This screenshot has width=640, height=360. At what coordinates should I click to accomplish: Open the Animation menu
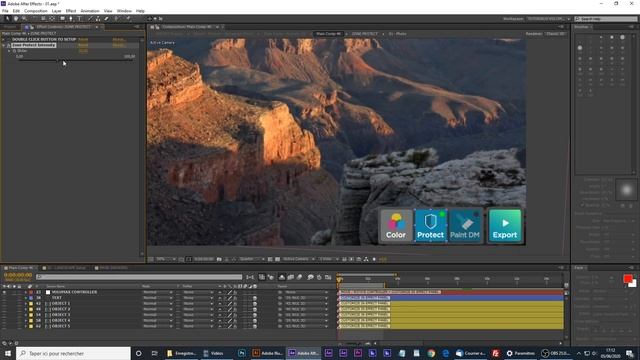pos(90,11)
